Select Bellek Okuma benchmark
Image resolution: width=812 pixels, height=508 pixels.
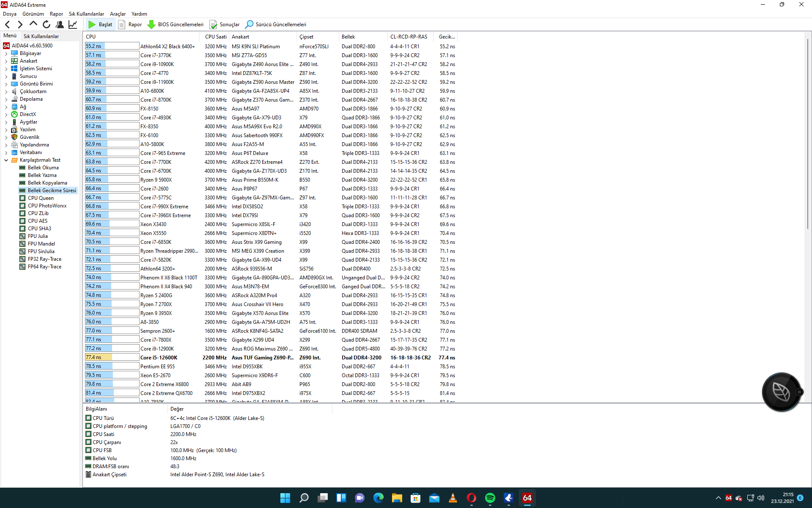pyautogui.click(x=43, y=168)
